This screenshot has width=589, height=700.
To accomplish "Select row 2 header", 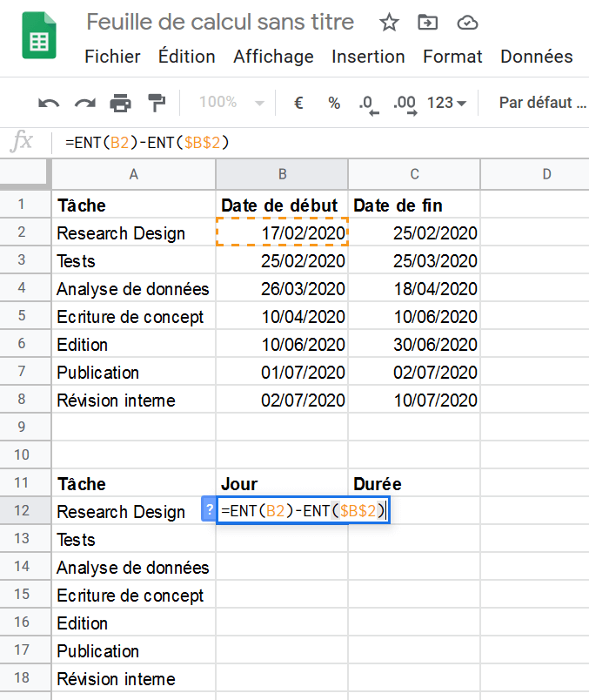I will click(25, 232).
